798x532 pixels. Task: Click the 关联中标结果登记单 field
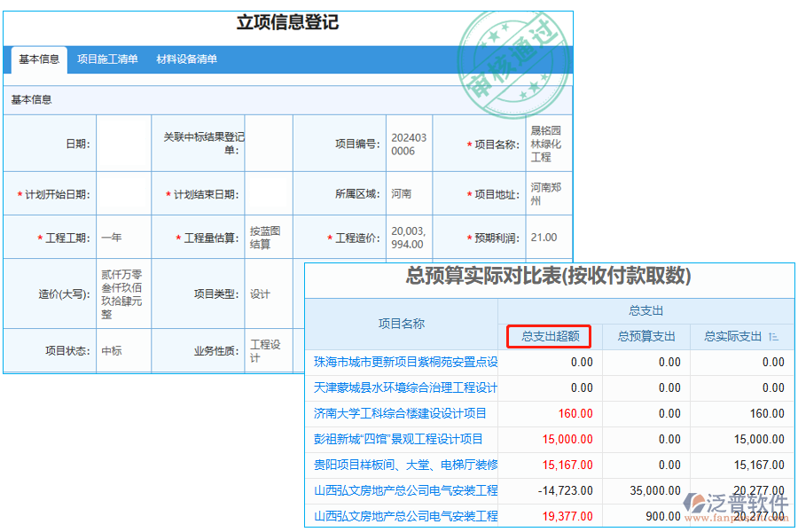point(270,143)
